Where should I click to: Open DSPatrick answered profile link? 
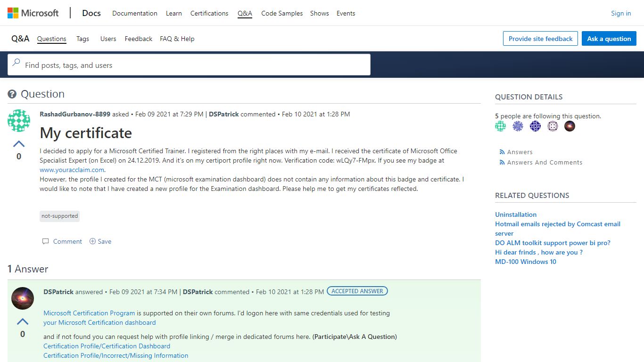point(58,292)
